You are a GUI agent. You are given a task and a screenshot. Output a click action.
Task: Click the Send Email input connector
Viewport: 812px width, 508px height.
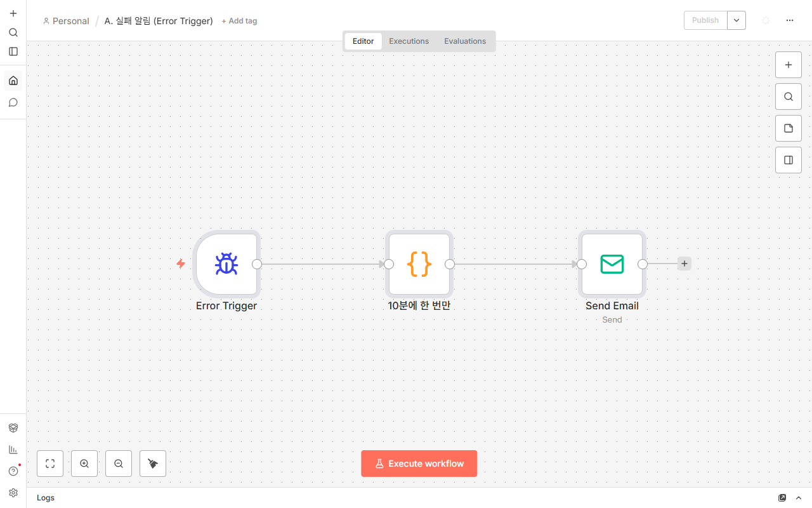[x=582, y=264]
